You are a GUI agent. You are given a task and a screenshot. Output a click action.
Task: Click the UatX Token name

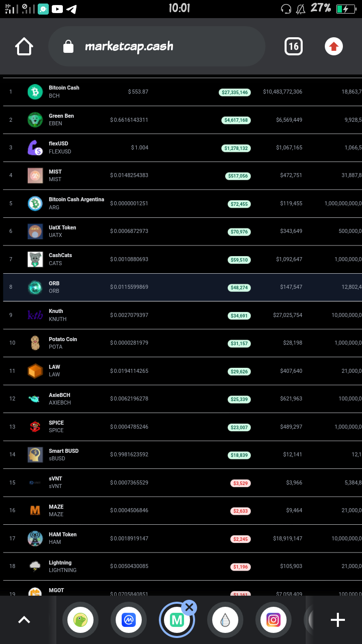(62, 227)
